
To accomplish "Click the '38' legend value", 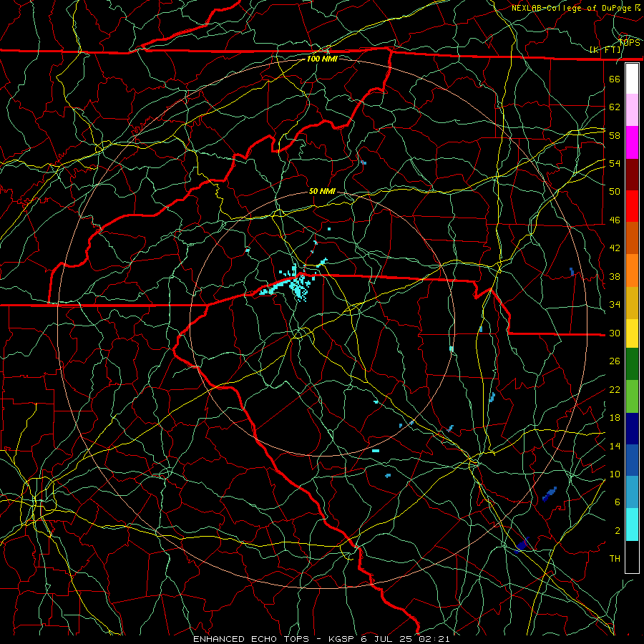I will point(615,276).
